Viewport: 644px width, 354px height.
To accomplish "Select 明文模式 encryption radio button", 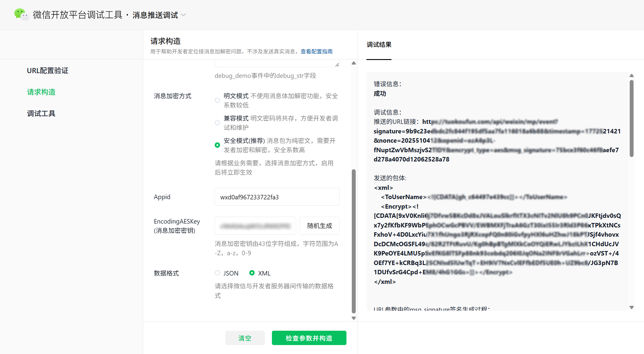I will coord(217,100).
